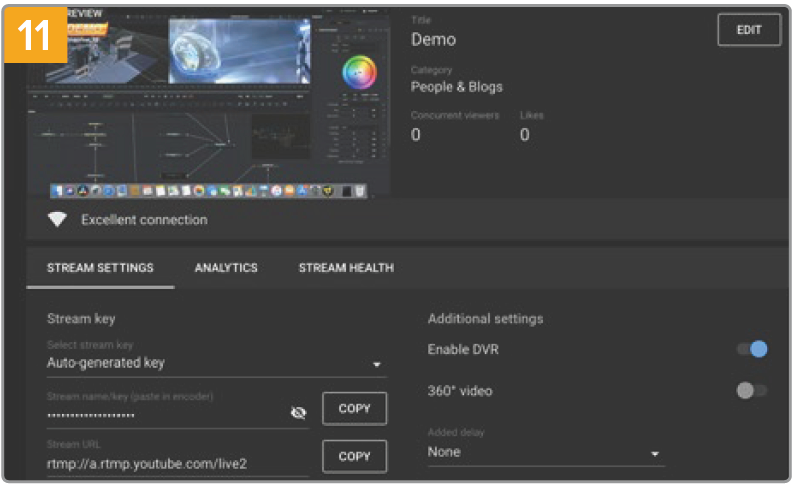This screenshot has height=488, width=796.
Task: Open the Analytics tab
Action: [226, 268]
